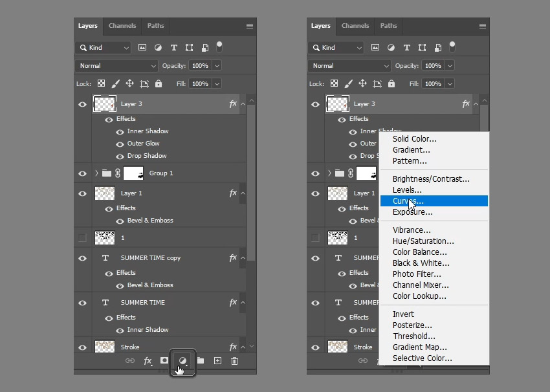Click the adjustment layer icon at panel bottom
This screenshot has height=392, width=550.
(183, 361)
